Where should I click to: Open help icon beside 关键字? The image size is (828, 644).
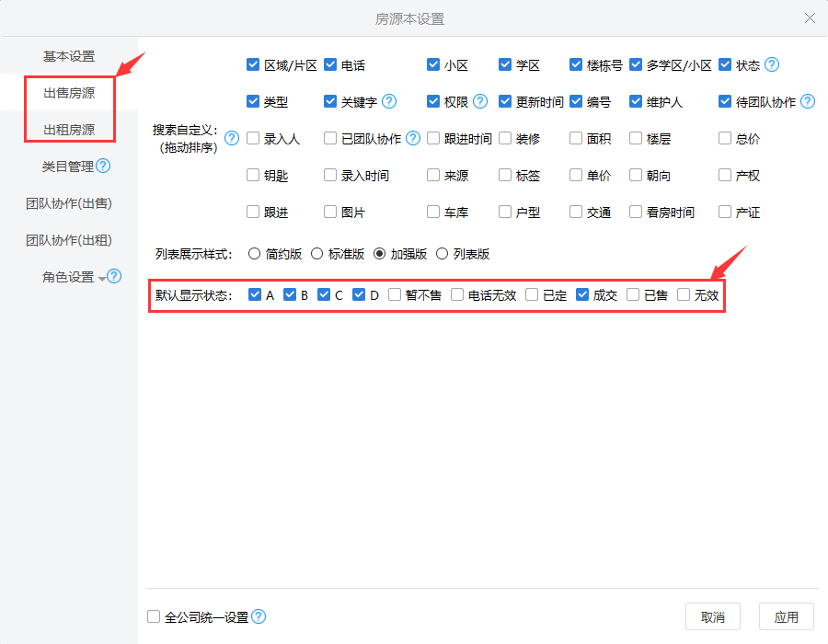coord(388,101)
